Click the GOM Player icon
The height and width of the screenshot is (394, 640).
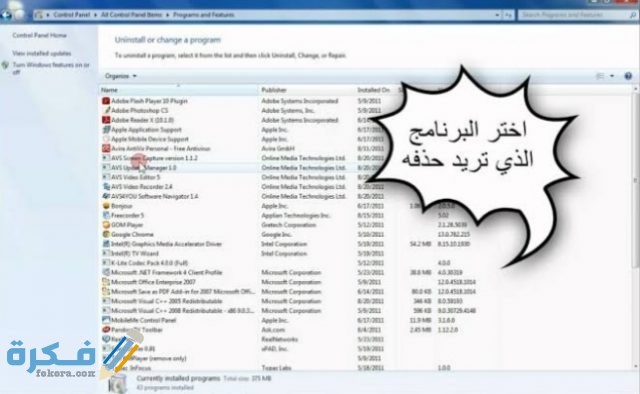point(106,225)
